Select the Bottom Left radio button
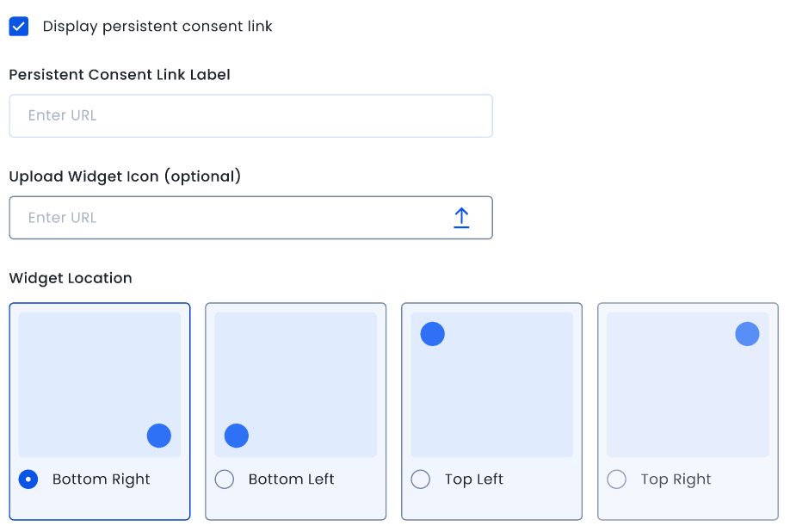The image size is (790, 532). [x=225, y=479]
